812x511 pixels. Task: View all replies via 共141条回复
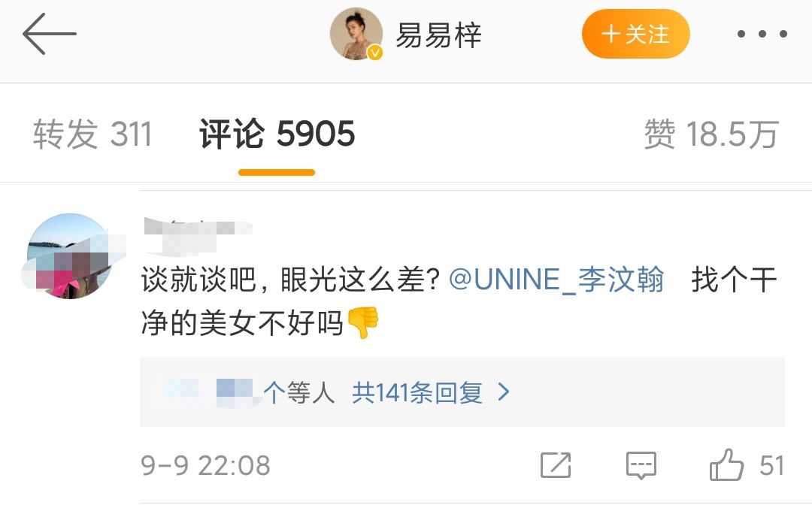tap(417, 392)
